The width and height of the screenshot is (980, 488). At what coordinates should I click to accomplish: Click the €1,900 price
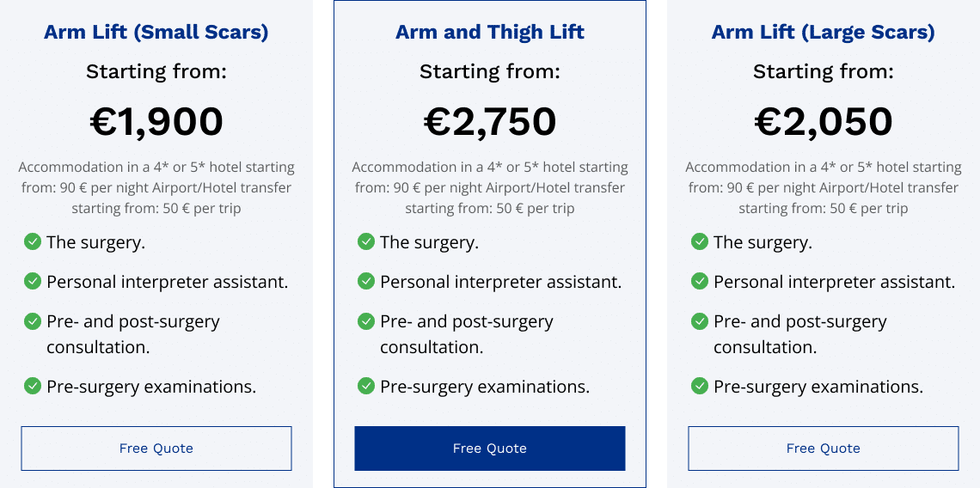[x=156, y=121]
